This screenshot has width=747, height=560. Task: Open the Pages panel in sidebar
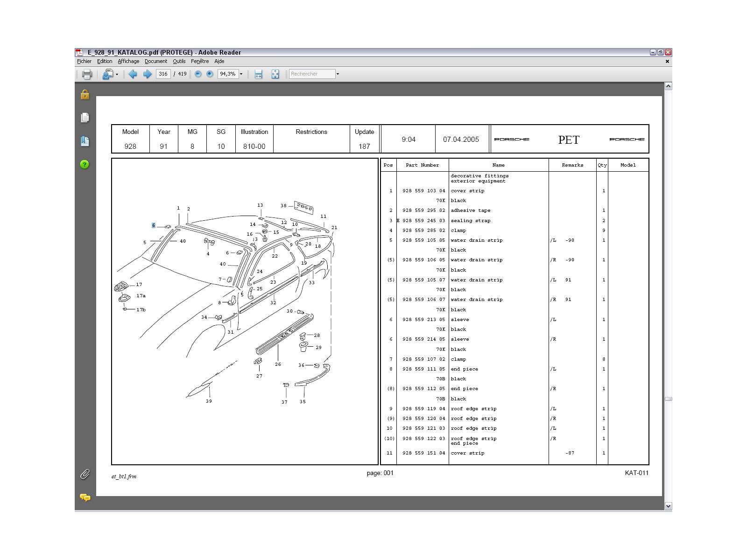tap(85, 118)
